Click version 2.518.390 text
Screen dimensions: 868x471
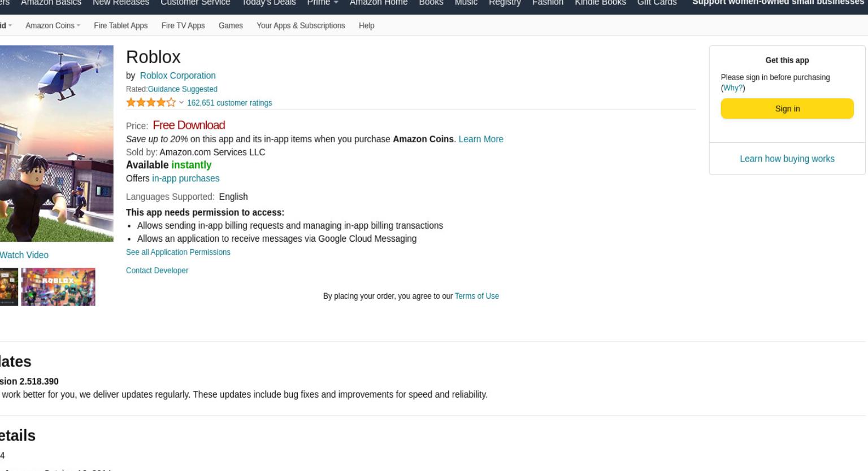click(x=29, y=381)
